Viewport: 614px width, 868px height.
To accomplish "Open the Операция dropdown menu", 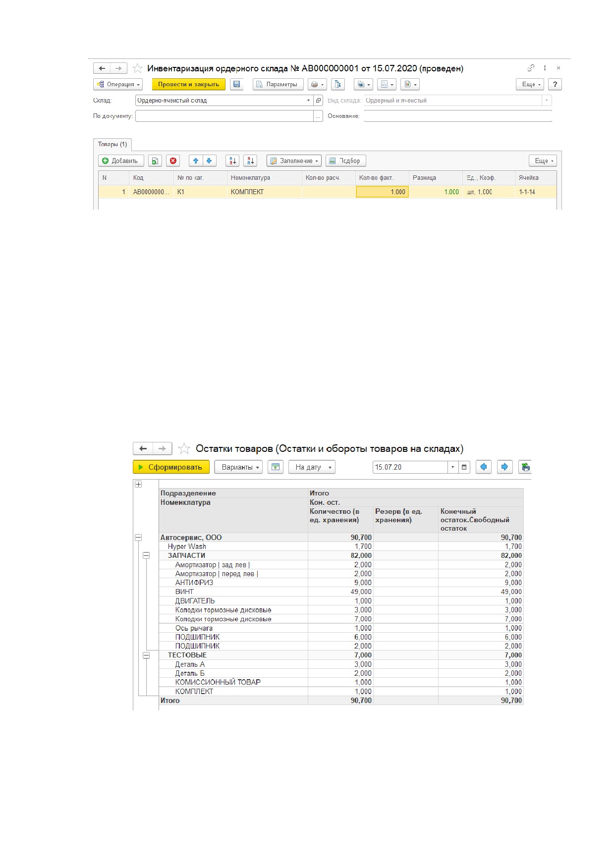I will tap(118, 84).
